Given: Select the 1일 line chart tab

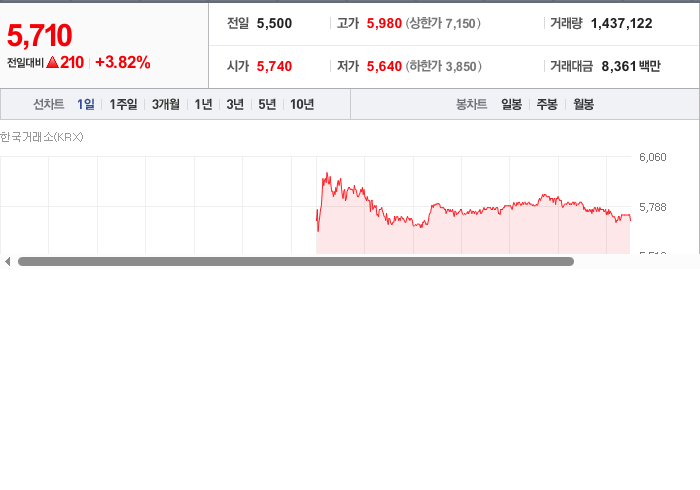Looking at the screenshot, I should (x=86, y=104).
